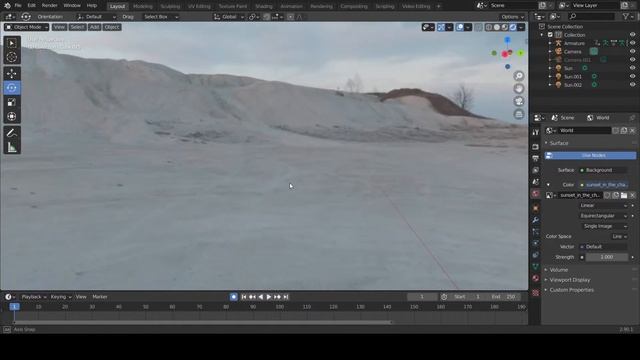
Task: Click the Blender logo menu icon
Action: (x=7, y=6)
